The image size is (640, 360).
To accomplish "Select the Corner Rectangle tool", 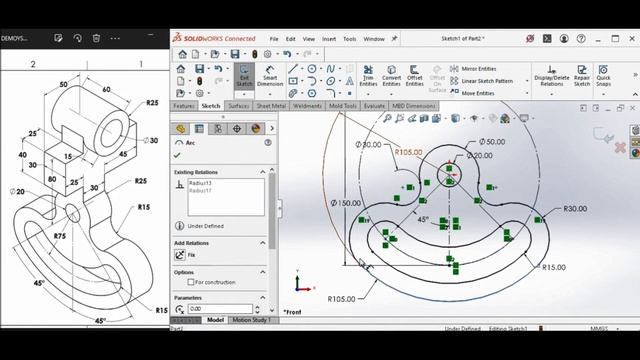I will [x=293, y=81].
